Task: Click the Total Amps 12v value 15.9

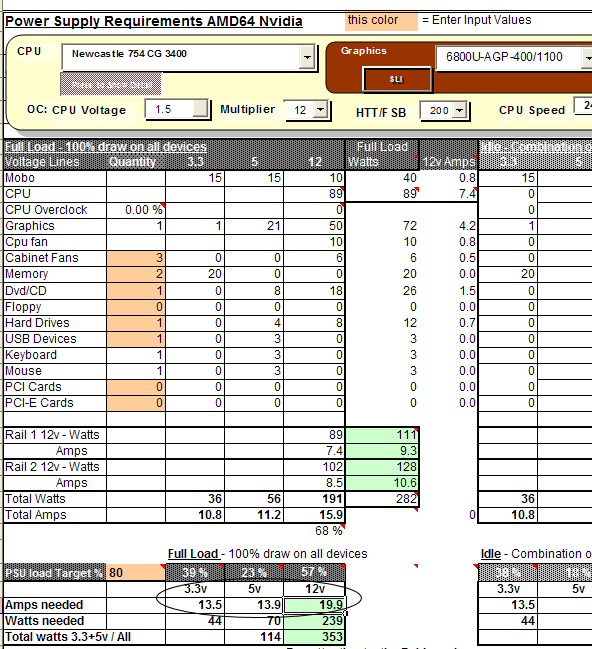Action: pos(314,515)
